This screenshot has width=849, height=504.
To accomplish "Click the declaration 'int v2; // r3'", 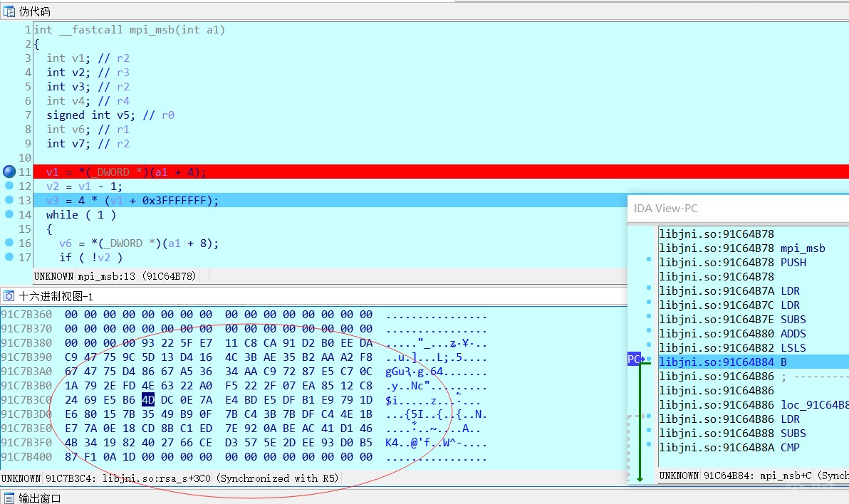I will (x=88, y=72).
